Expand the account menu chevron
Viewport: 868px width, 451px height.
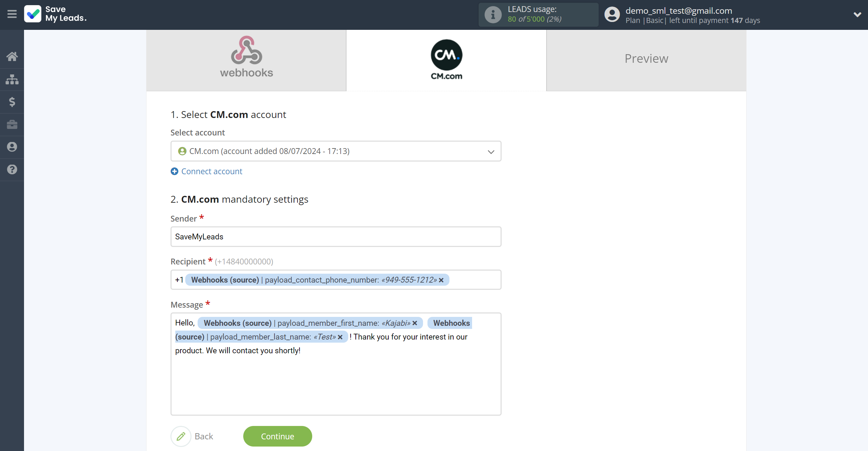tap(857, 14)
